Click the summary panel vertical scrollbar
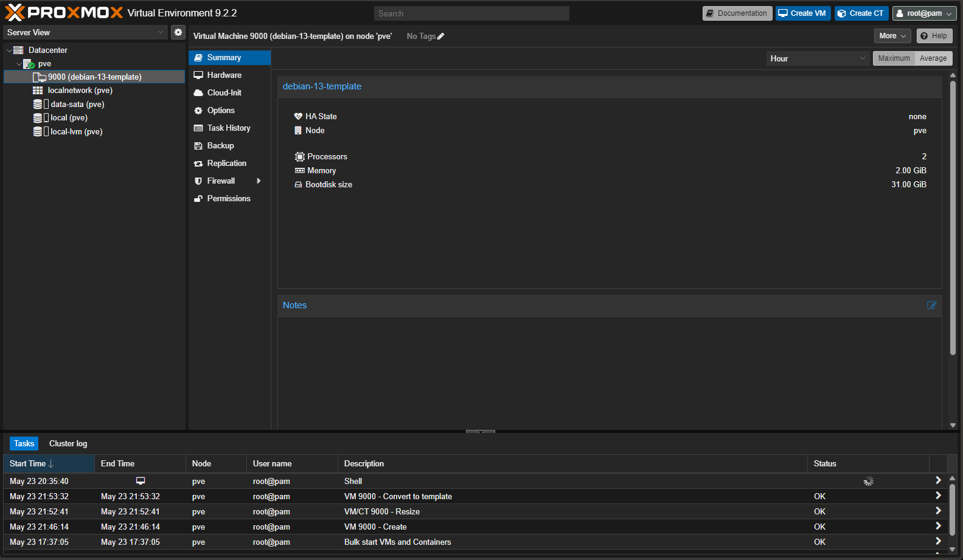963x560 pixels. (x=953, y=218)
